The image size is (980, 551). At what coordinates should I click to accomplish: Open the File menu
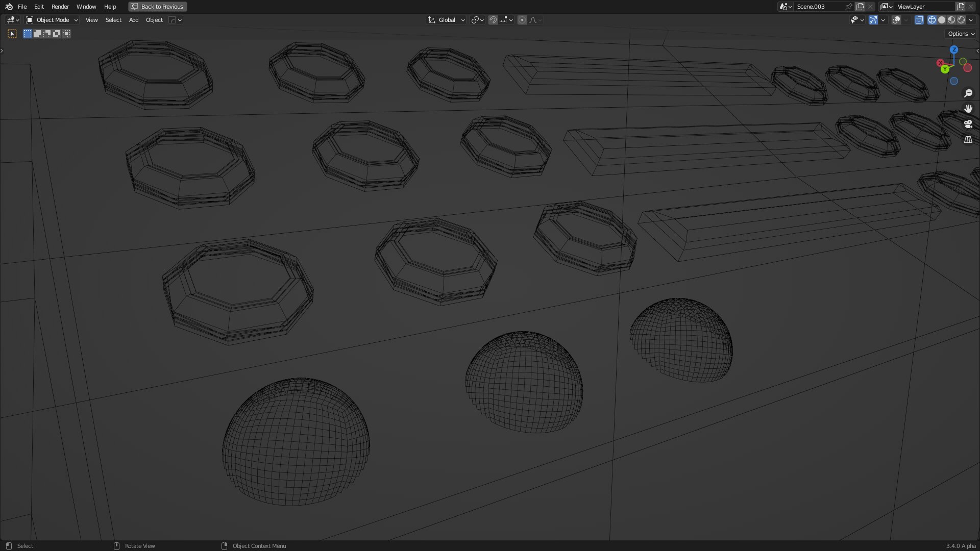22,7
